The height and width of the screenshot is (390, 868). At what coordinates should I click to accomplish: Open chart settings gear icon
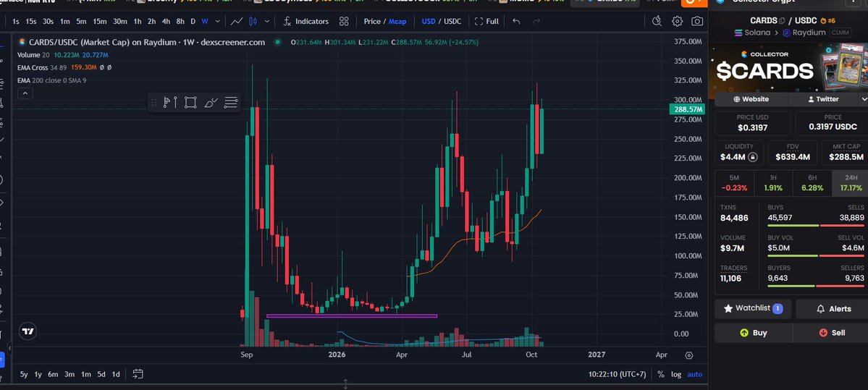tap(677, 21)
